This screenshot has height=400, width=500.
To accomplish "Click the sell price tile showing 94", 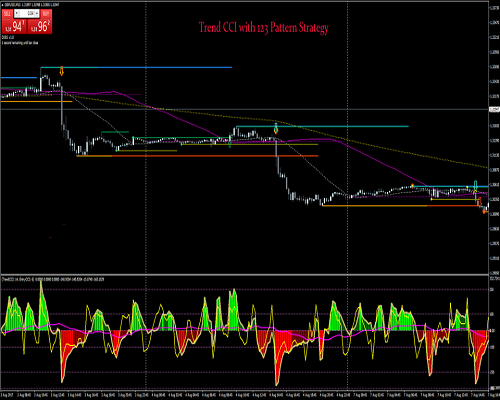I will tap(14, 26).
